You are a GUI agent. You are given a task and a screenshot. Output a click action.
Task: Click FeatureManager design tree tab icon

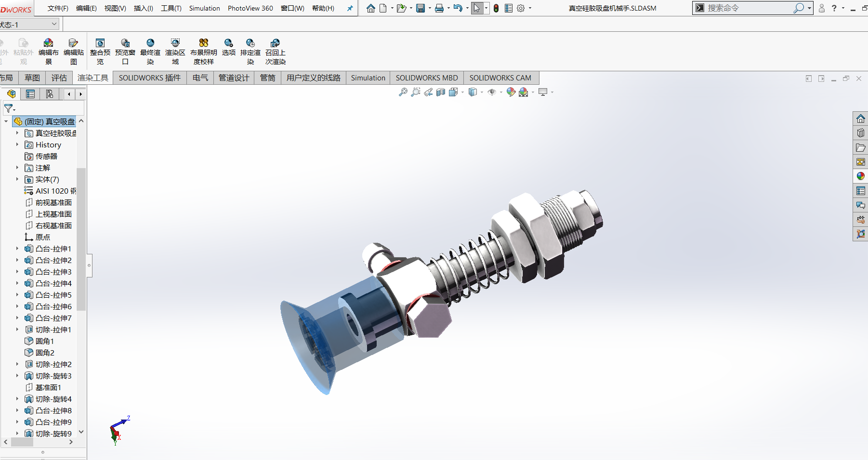pos(12,94)
